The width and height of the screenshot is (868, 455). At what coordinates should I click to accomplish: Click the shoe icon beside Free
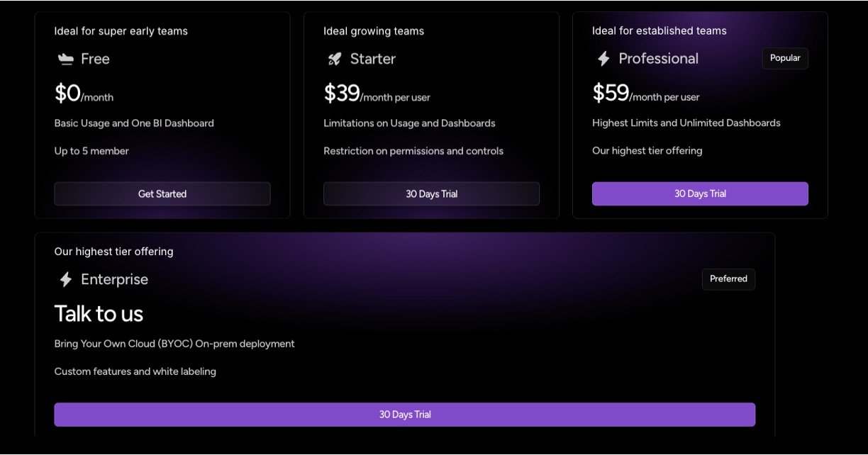click(66, 60)
